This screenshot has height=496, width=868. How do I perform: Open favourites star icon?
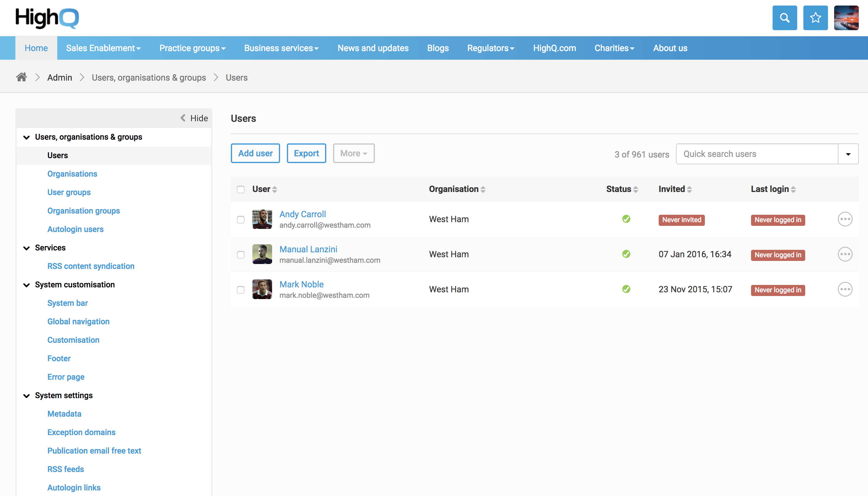815,18
